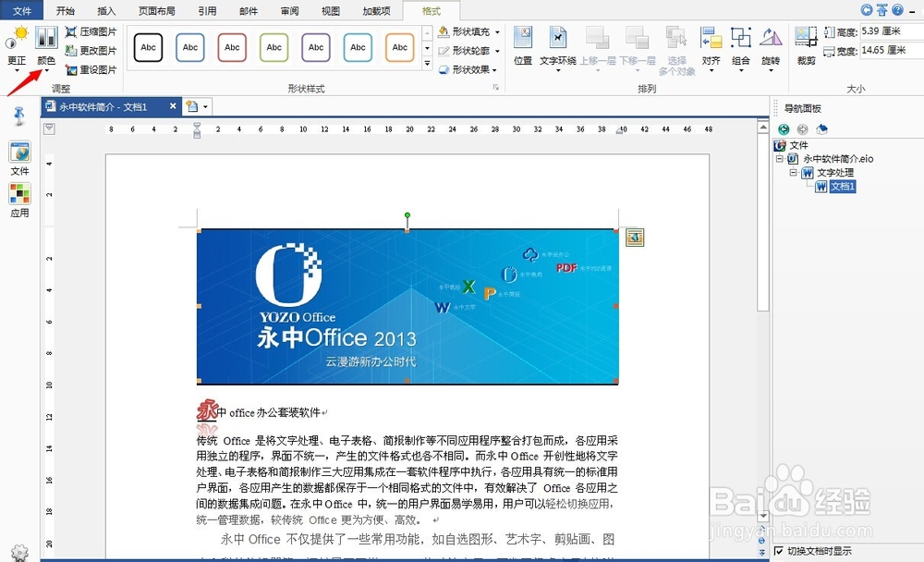Viewport: 924px width, 562px height.
Task: Click the help question mark icon
Action: [897, 9]
